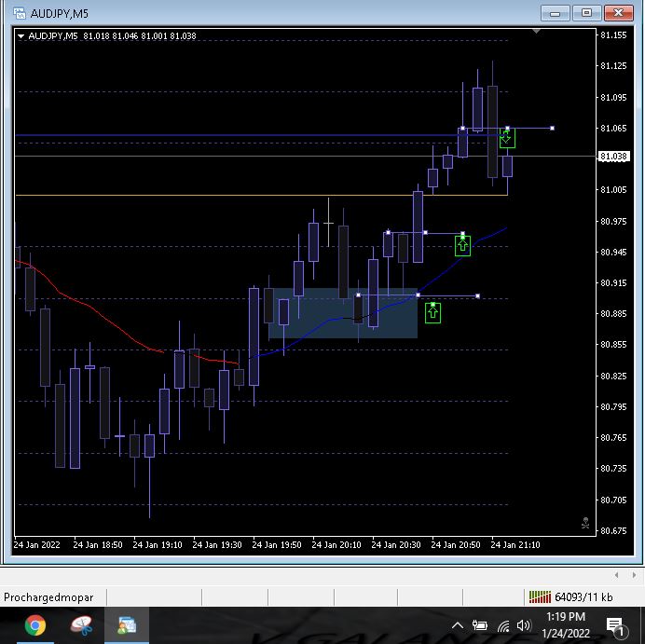Open the Snipping Tool taskbar icon
The image size is (645, 644).
[x=81, y=625]
